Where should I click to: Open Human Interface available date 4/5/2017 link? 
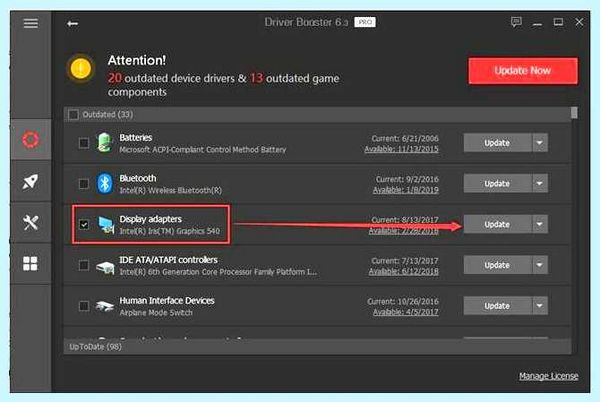(406, 312)
